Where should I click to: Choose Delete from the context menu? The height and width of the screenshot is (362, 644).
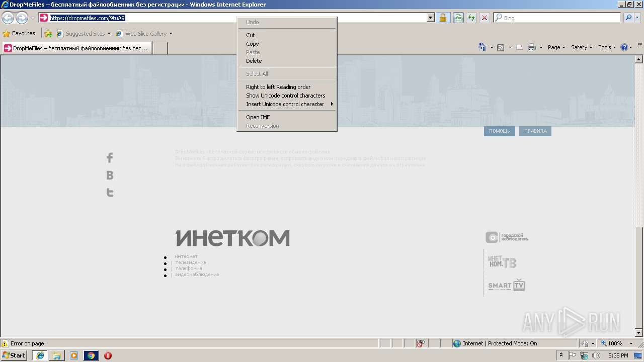click(x=287, y=61)
